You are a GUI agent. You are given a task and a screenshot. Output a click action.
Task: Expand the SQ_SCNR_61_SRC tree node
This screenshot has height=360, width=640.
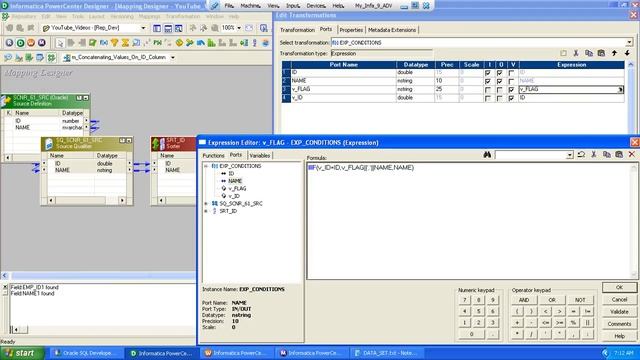(x=206, y=203)
